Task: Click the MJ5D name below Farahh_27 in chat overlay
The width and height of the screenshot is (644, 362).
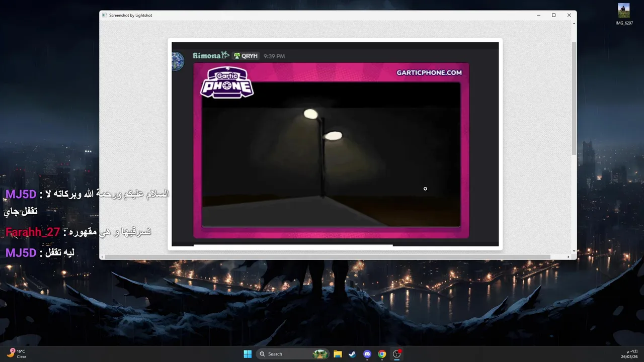Action: [21, 253]
